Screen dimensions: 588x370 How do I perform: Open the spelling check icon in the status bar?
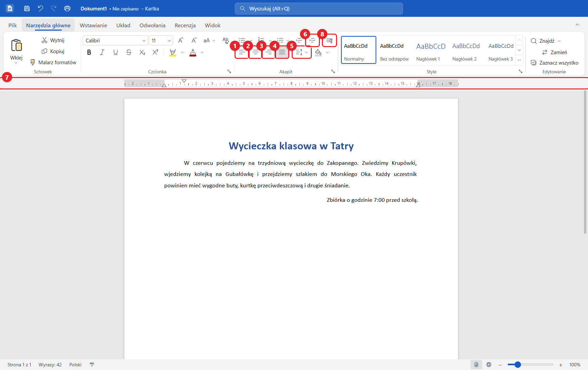coord(92,364)
